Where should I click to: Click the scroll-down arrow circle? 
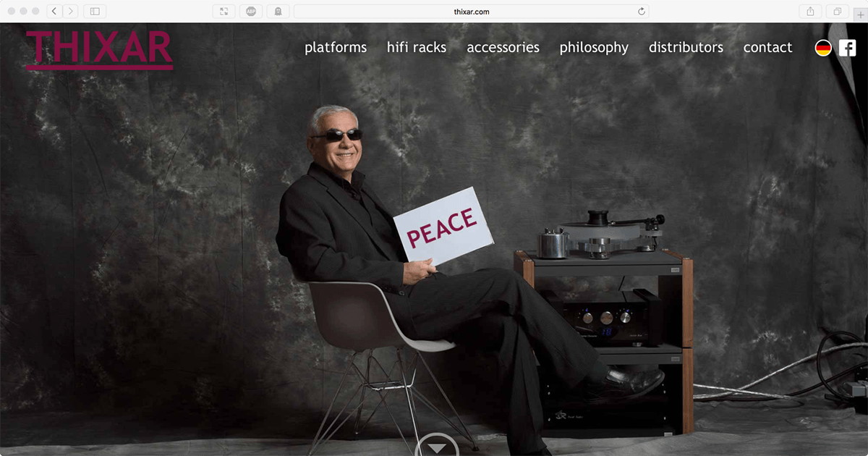[437, 446]
